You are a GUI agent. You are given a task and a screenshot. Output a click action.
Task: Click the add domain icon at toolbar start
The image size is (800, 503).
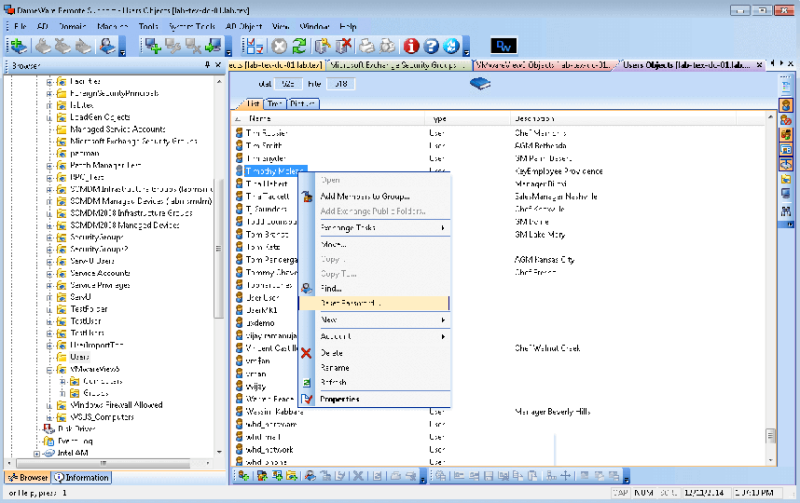(19, 46)
